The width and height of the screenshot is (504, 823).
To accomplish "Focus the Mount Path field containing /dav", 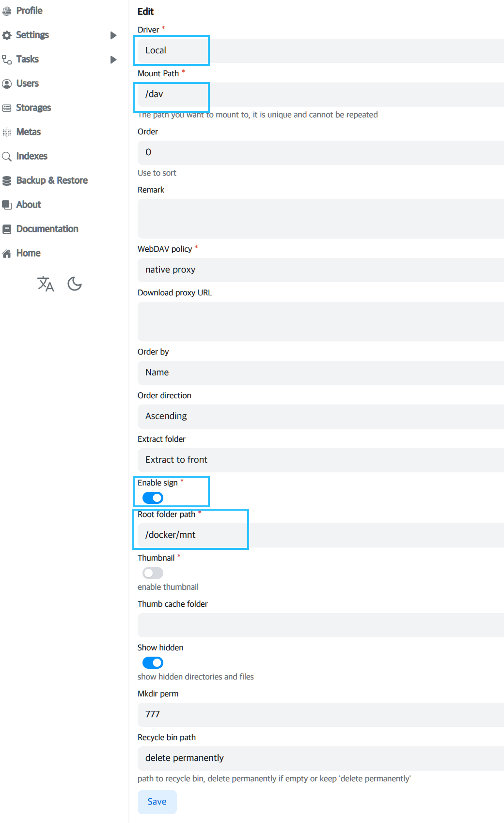I will pos(321,94).
